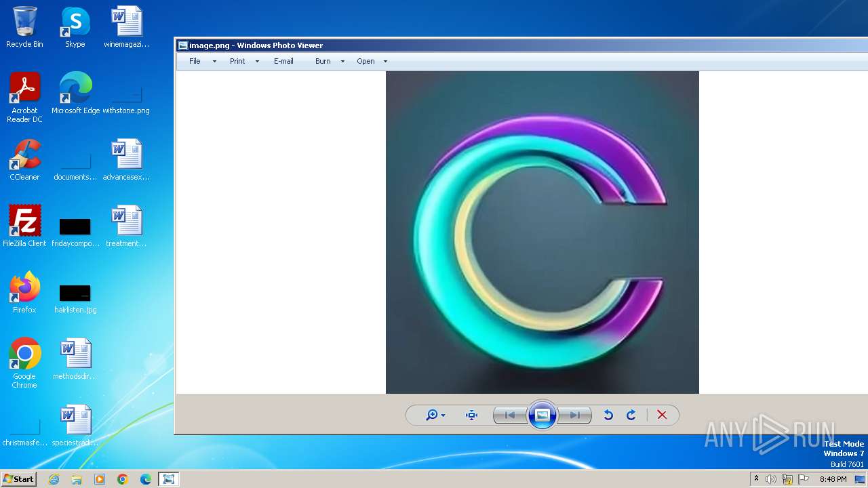
Task: Select the Recycle Bin desktop icon
Action: click(x=24, y=27)
